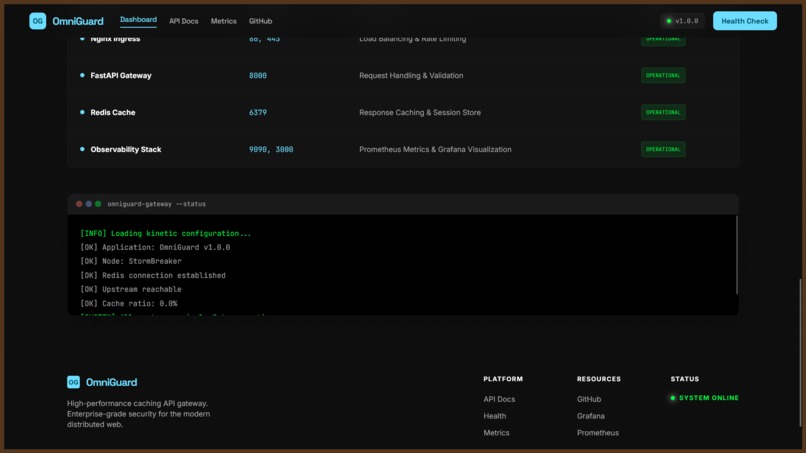
Task: Open the footer Metrics link
Action: point(496,433)
